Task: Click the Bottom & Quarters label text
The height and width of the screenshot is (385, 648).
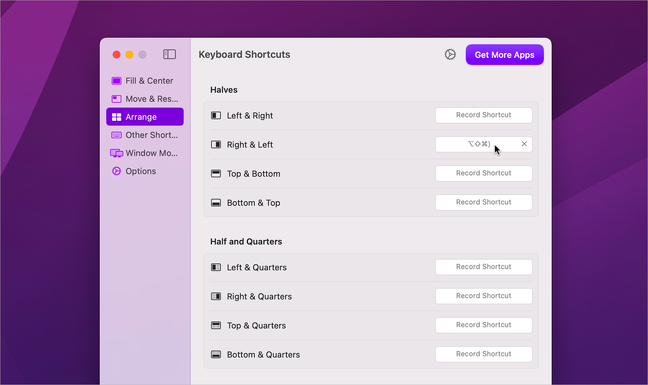Action: click(263, 354)
